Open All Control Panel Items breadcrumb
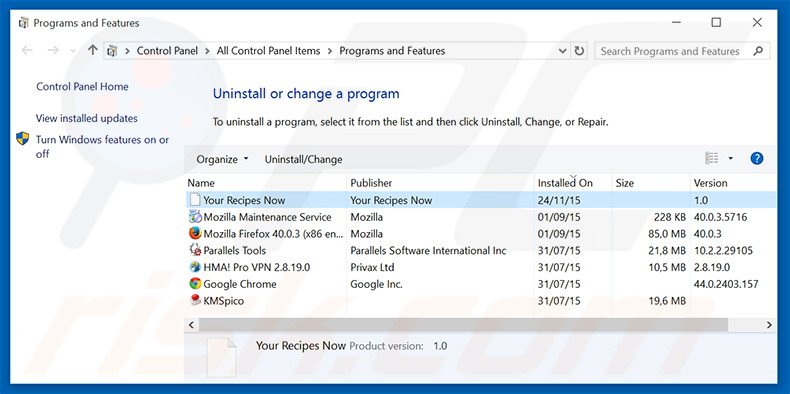Screen dimensions: 790x394 tap(269, 51)
